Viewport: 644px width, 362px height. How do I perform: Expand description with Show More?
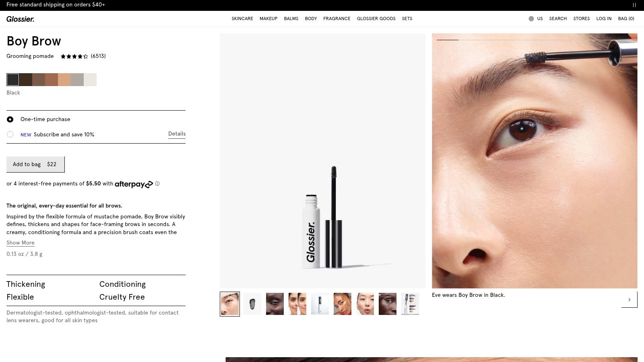coord(21,243)
